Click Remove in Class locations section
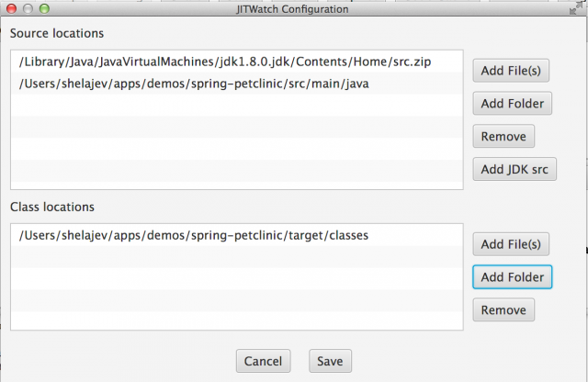 [503, 310]
